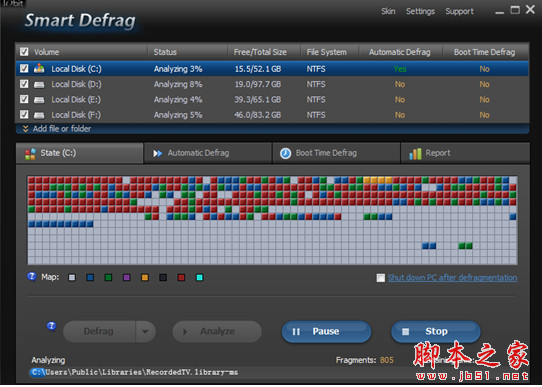Click the 39.3/65.1 GB size cell

(x=258, y=100)
